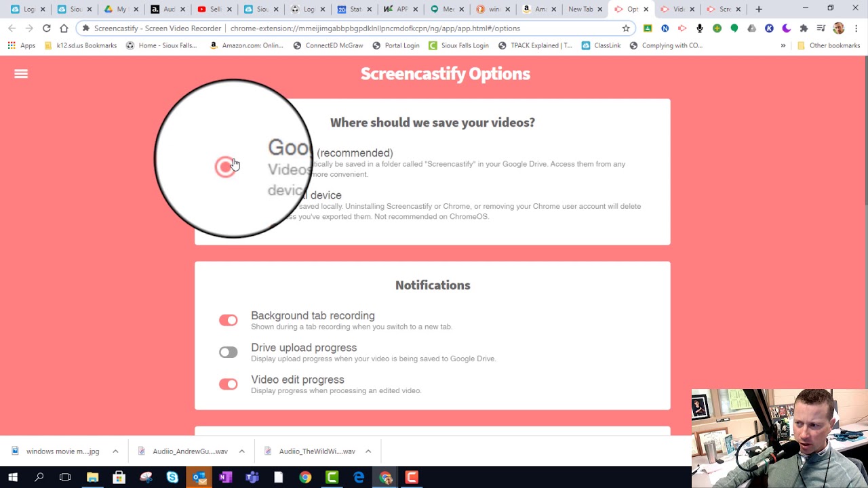
Task: Expand options for Audiio_TheWildWi....wav download
Action: coord(368,451)
